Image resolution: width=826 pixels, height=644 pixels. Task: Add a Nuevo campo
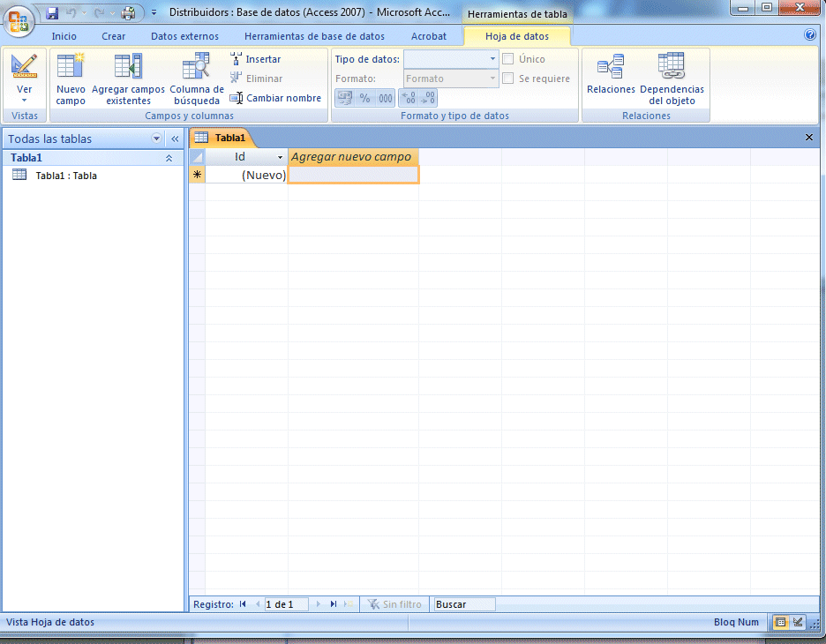click(71, 79)
